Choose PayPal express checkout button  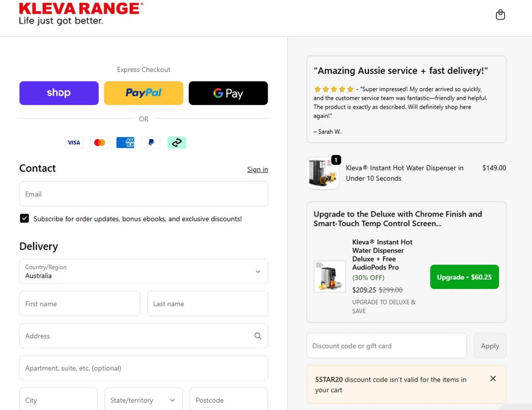[144, 93]
